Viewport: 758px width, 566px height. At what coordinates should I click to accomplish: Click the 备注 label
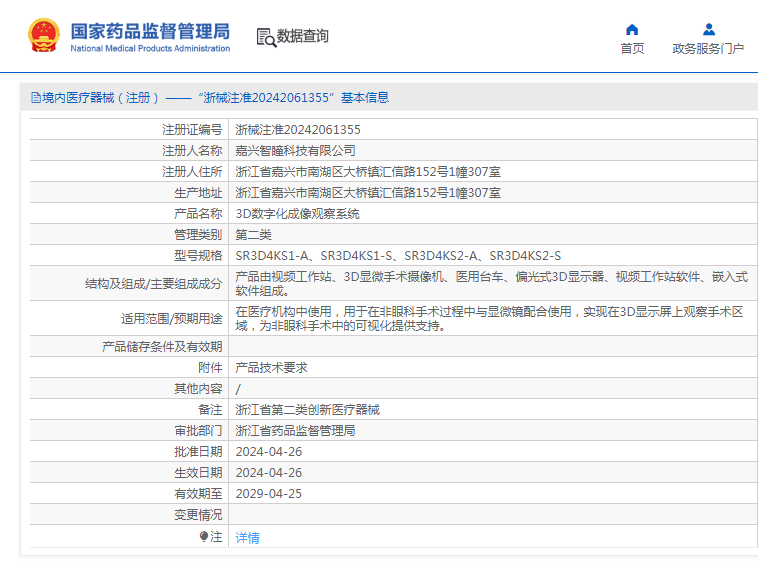pos(210,410)
